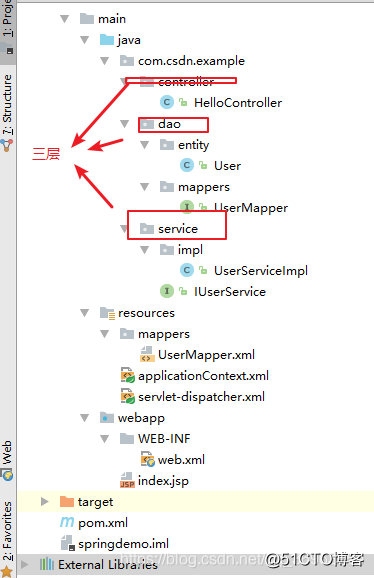374x578 pixels.
Task: Select the UserServiceImpl class name
Action: 261,271
